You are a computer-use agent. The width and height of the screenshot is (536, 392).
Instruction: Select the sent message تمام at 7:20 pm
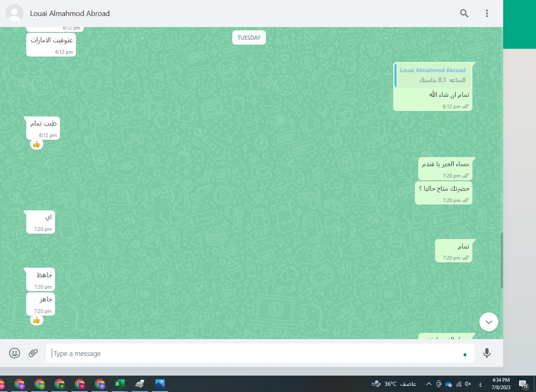pos(454,251)
